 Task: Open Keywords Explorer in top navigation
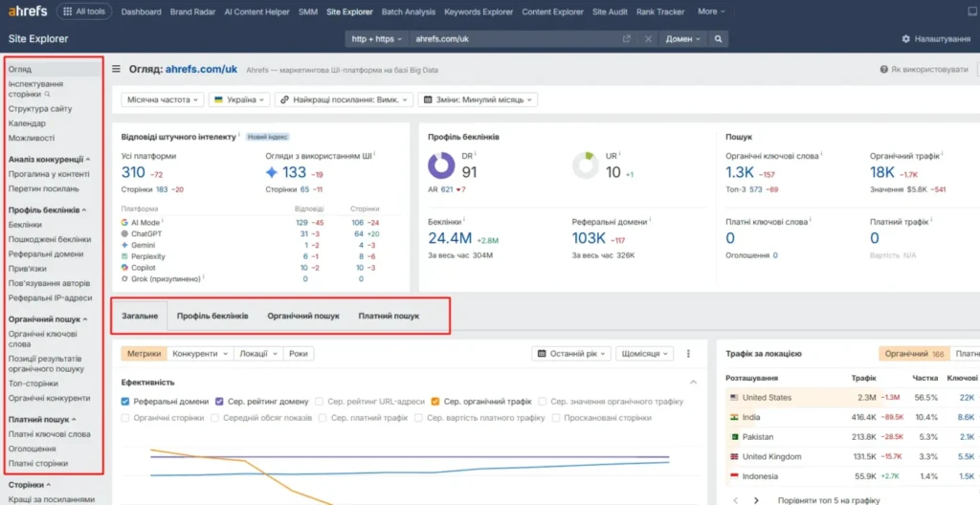[x=479, y=11]
